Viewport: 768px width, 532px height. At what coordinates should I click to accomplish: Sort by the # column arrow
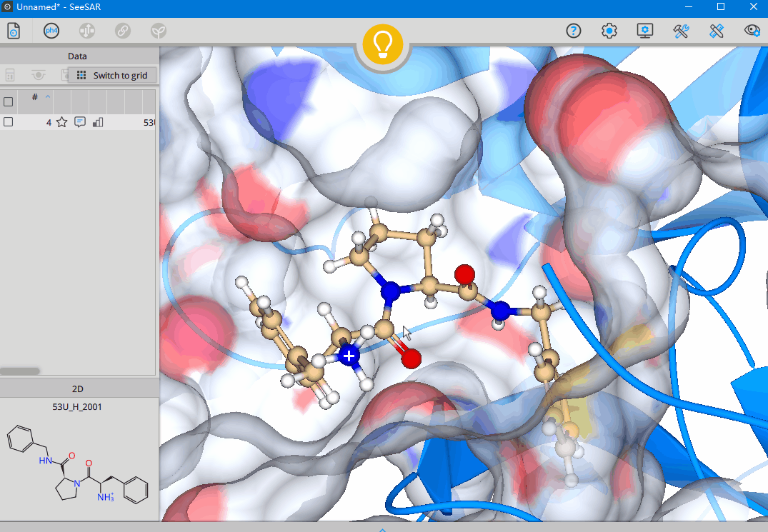pyautogui.click(x=48, y=96)
